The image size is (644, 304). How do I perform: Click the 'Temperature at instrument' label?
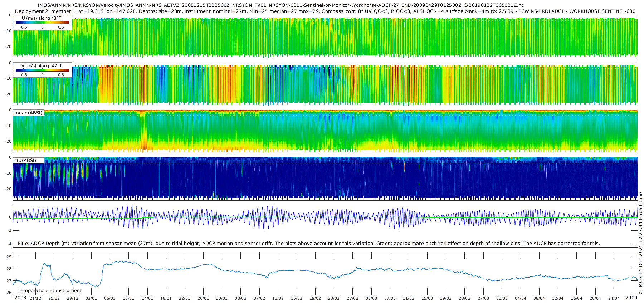point(49,291)
